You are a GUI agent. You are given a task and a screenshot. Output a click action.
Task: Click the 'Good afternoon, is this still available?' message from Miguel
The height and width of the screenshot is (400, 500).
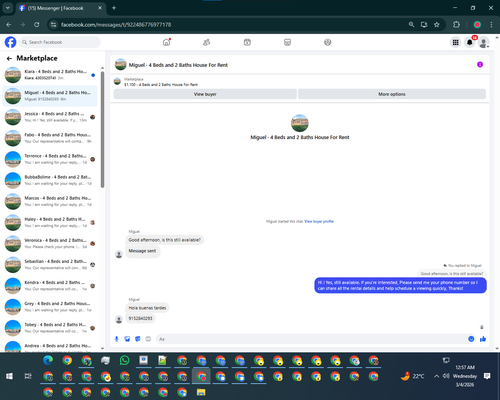coord(165,240)
